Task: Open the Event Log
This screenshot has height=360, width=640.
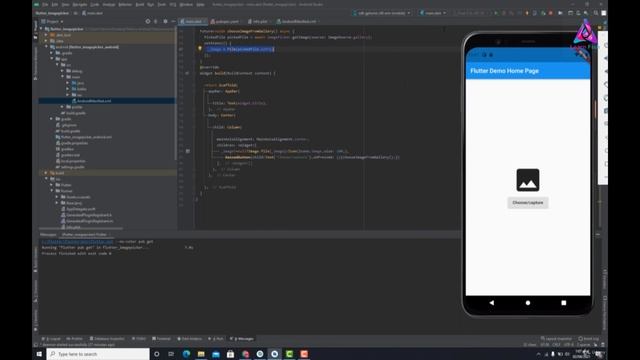Action: (x=589, y=339)
